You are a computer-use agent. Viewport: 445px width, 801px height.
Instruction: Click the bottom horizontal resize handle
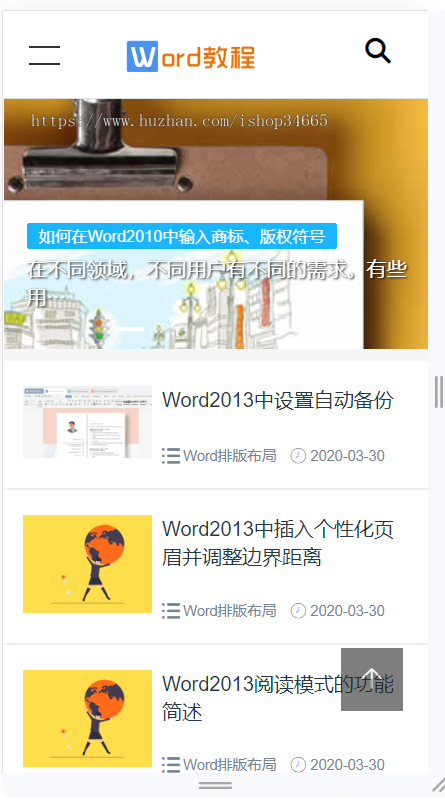[215, 786]
